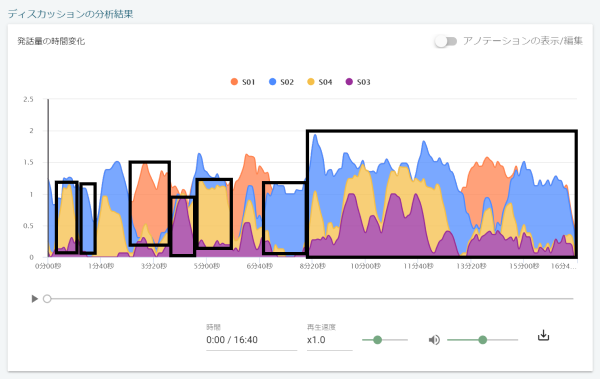The width and height of the screenshot is (600, 379).
Task: Click the ディスカッションの分析結果 heading
Action: tap(70, 14)
